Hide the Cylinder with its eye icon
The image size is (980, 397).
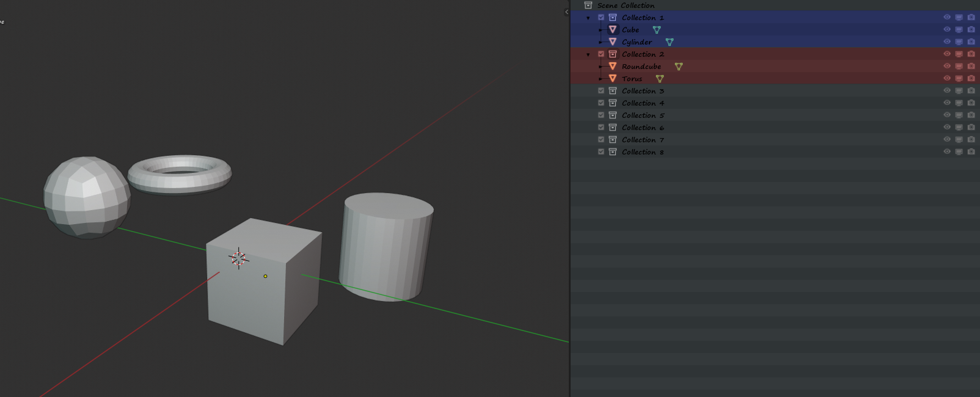[x=947, y=42]
